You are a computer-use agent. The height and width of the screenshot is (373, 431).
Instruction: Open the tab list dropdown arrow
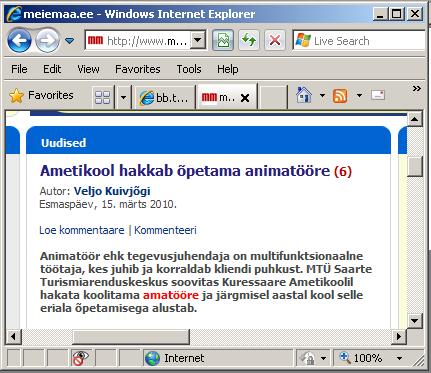123,97
